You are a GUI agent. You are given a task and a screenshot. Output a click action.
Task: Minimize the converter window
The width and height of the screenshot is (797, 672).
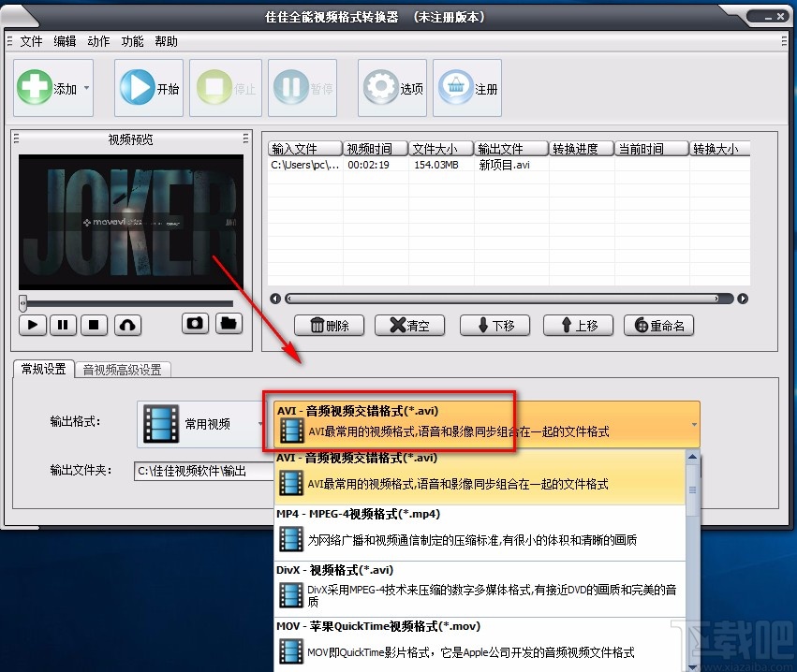click(x=769, y=17)
